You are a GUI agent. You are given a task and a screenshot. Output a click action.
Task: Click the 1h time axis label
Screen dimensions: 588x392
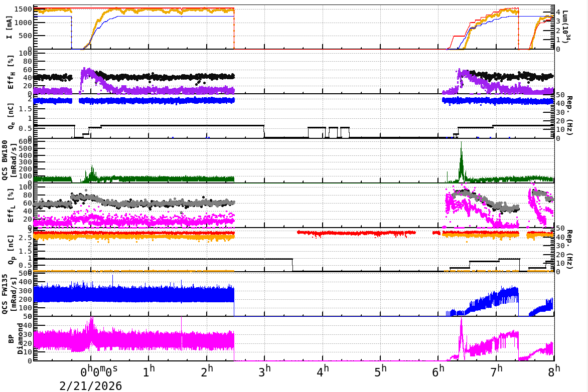(149, 371)
